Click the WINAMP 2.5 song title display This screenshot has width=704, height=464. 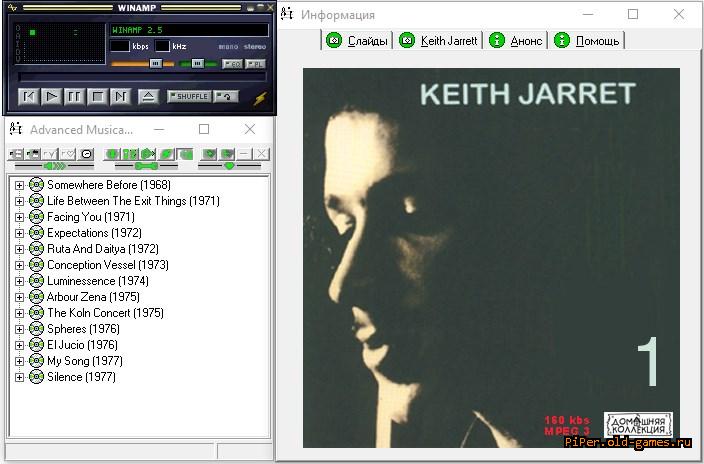point(189,30)
